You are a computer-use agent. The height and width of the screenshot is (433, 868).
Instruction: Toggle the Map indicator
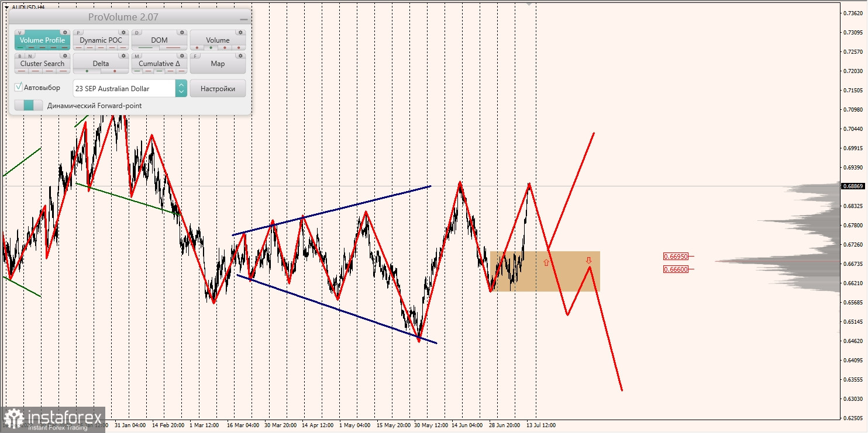tap(218, 64)
